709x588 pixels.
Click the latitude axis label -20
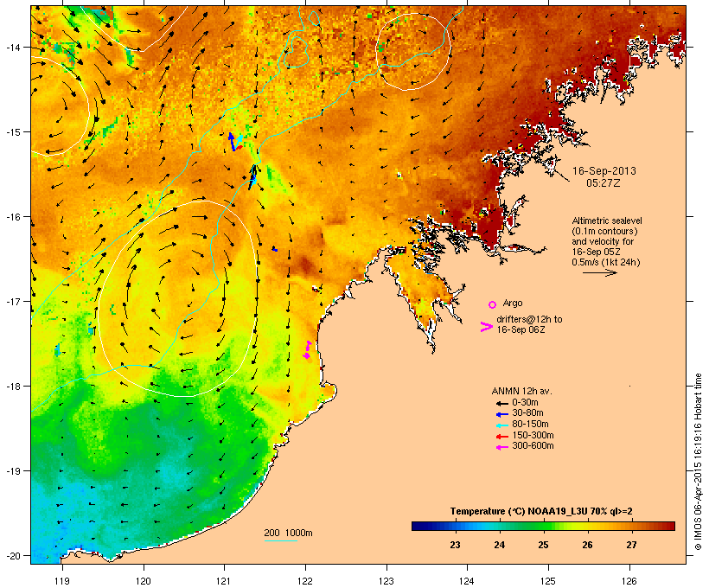click(13, 555)
